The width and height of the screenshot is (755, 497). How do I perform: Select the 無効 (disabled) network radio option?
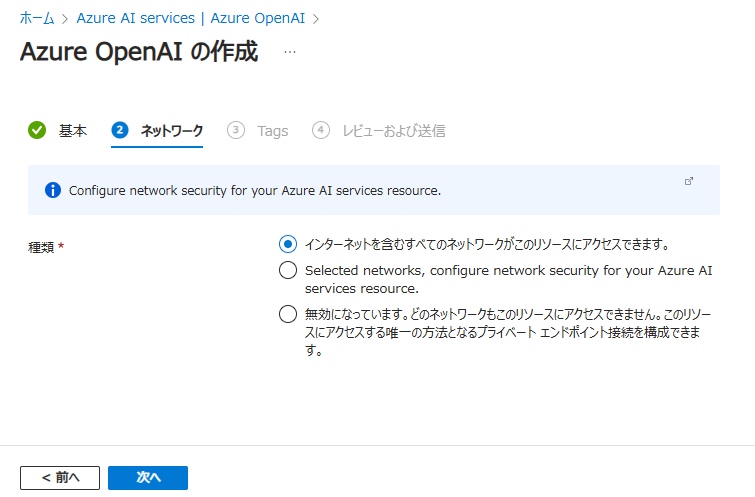click(288, 314)
